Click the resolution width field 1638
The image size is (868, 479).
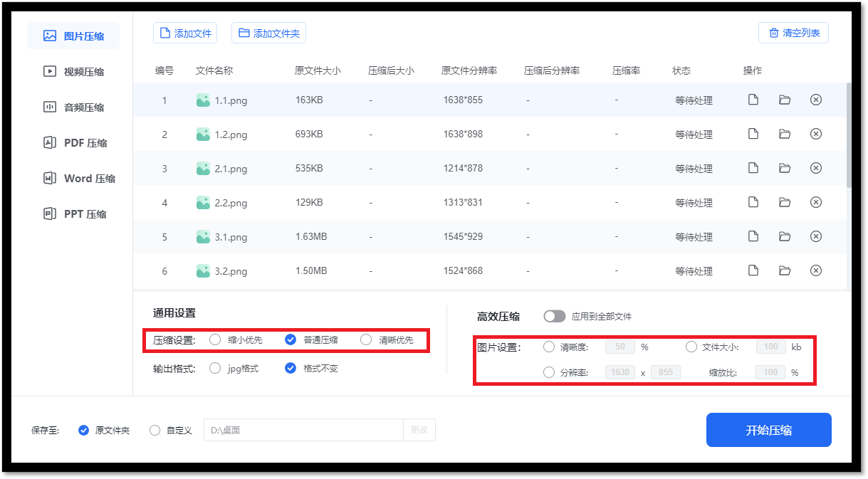click(x=620, y=372)
